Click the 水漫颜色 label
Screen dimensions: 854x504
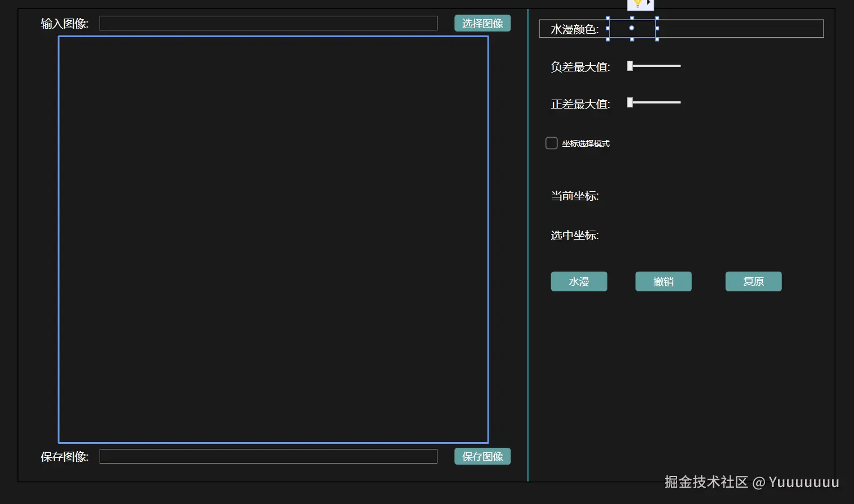[575, 29]
